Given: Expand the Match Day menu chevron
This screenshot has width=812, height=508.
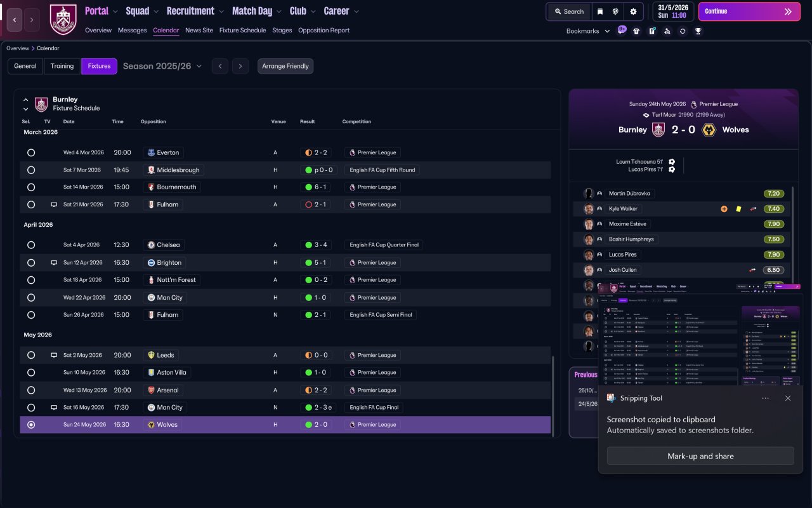Looking at the screenshot, I should pos(278,11).
